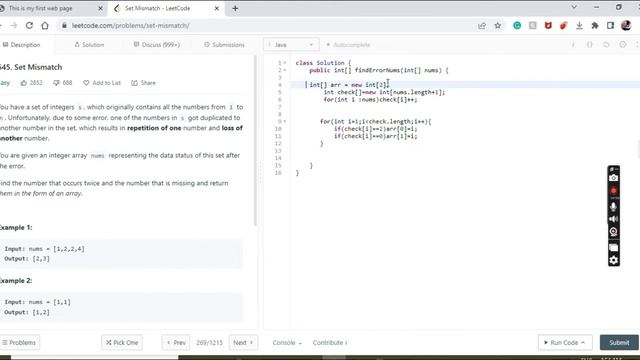Switch to the Solution tab
Image resolution: width=640 pixels, height=360 pixels.
coord(89,44)
